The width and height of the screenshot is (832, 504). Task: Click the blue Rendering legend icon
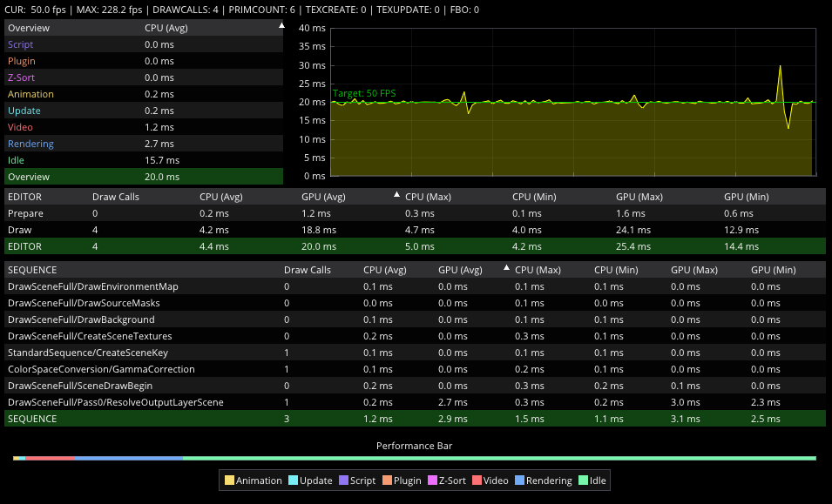click(520, 480)
